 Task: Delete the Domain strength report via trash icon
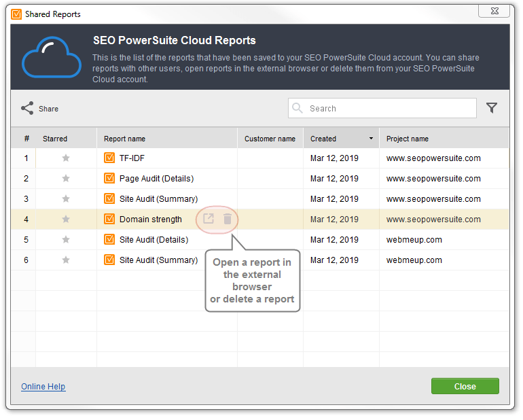pyautogui.click(x=228, y=220)
